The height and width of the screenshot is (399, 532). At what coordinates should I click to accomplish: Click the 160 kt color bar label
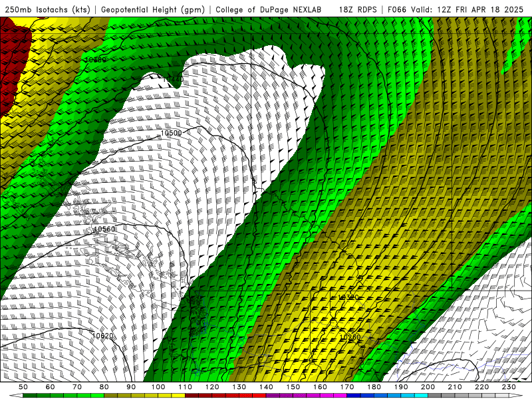pyautogui.click(x=321, y=387)
